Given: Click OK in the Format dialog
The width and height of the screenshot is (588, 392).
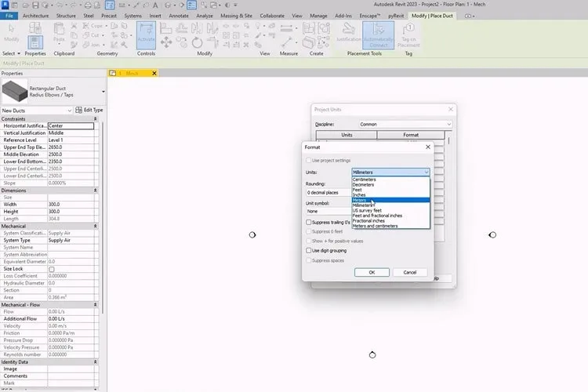Looking at the screenshot, I should point(372,272).
